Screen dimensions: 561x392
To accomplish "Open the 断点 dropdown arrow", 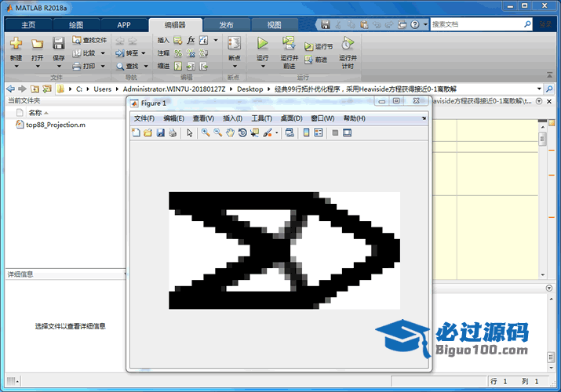I will click(x=235, y=67).
